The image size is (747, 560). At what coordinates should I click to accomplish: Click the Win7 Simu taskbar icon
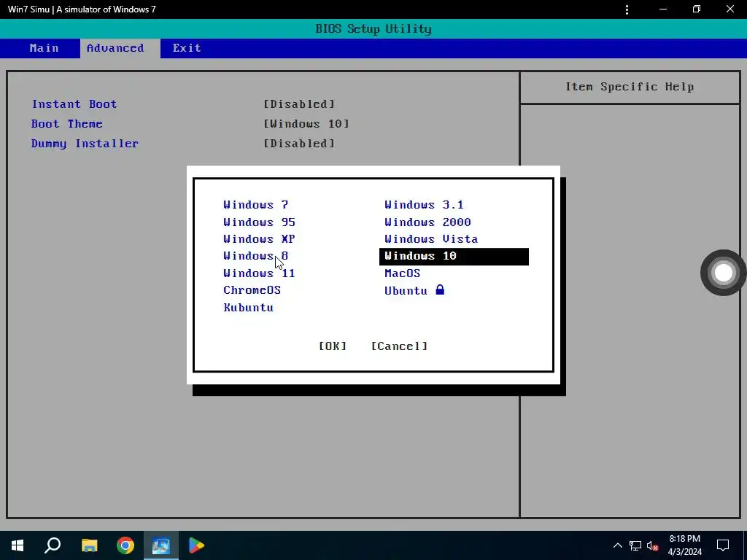point(161,545)
